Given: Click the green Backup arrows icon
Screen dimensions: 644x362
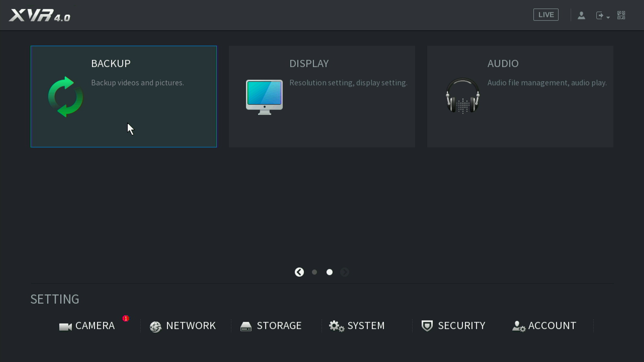Looking at the screenshot, I should coord(66,97).
